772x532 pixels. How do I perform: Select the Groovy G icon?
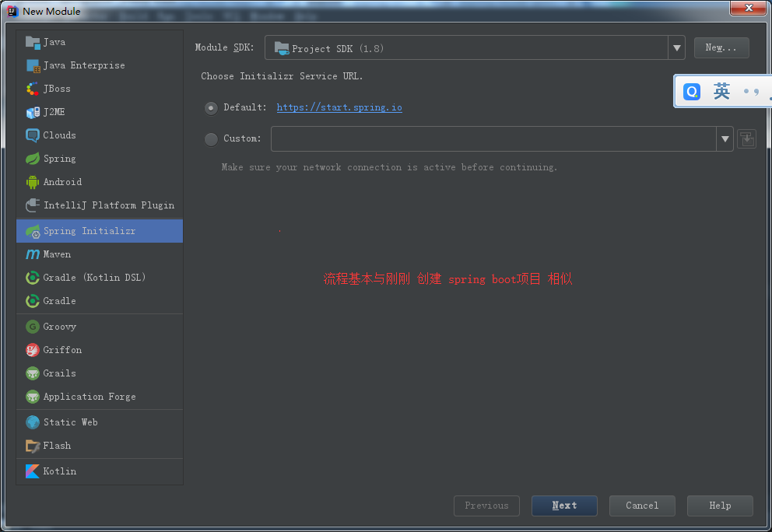pos(33,327)
